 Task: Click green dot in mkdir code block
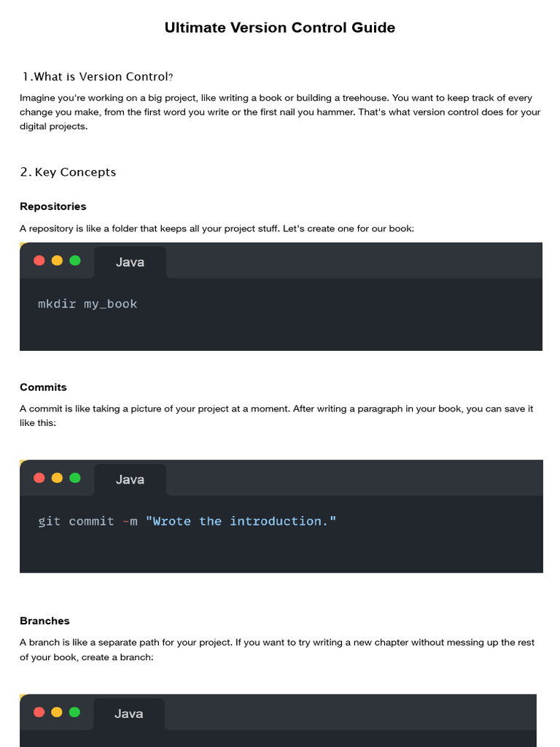pyautogui.click(x=75, y=260)
